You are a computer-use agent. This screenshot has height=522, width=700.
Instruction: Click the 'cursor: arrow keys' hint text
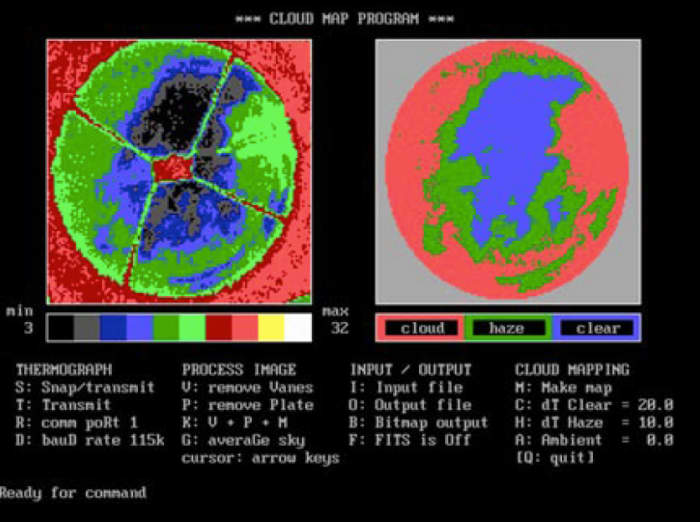click(x=261, y=458)
